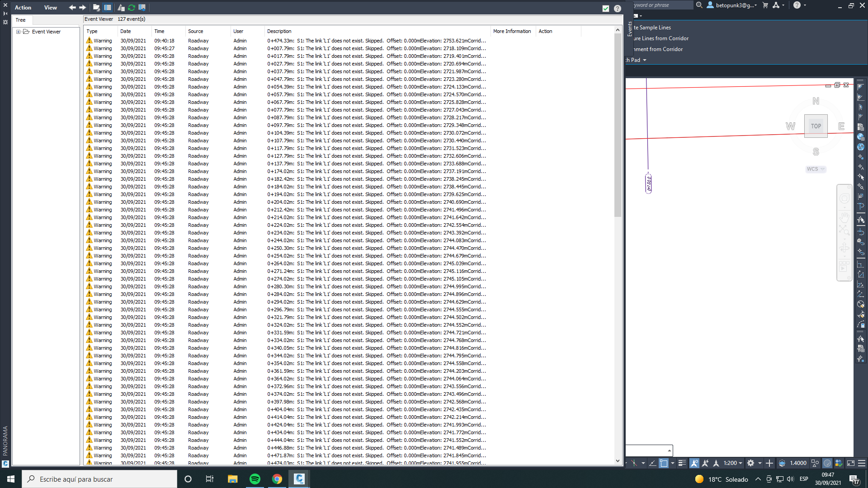Expand the Event Viewer tree node
The image size is (868, 488).
click(19, 32)
